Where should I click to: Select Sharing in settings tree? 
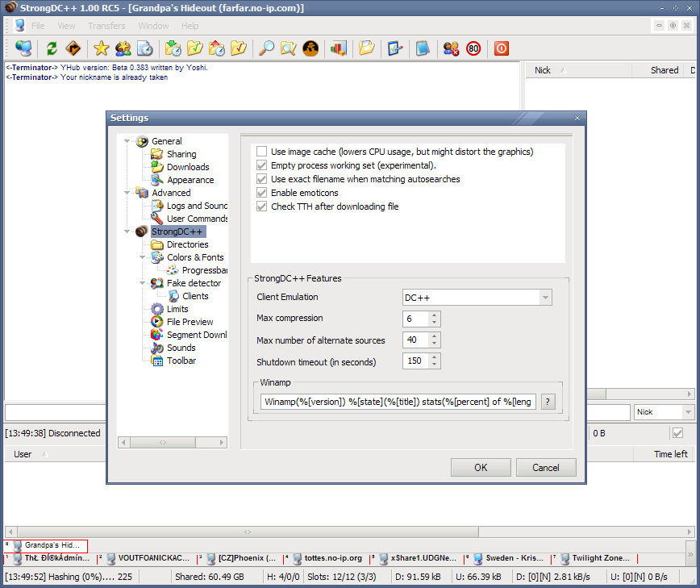coord(181,154)
